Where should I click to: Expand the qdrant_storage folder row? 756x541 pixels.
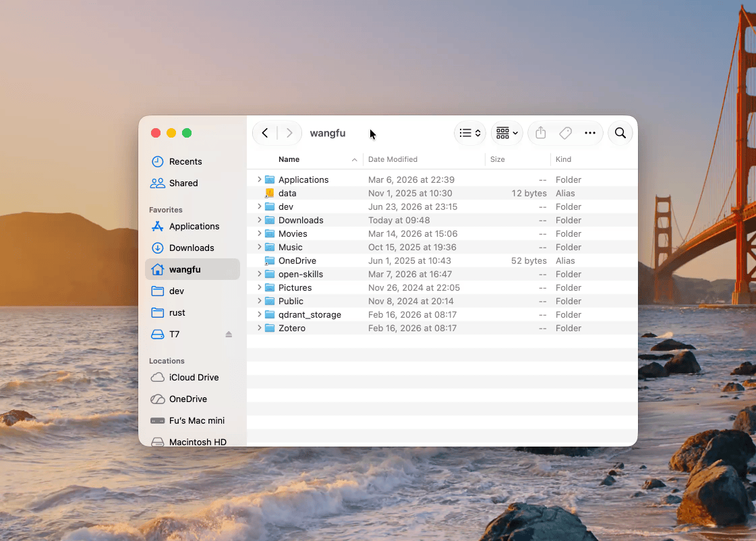259,314
